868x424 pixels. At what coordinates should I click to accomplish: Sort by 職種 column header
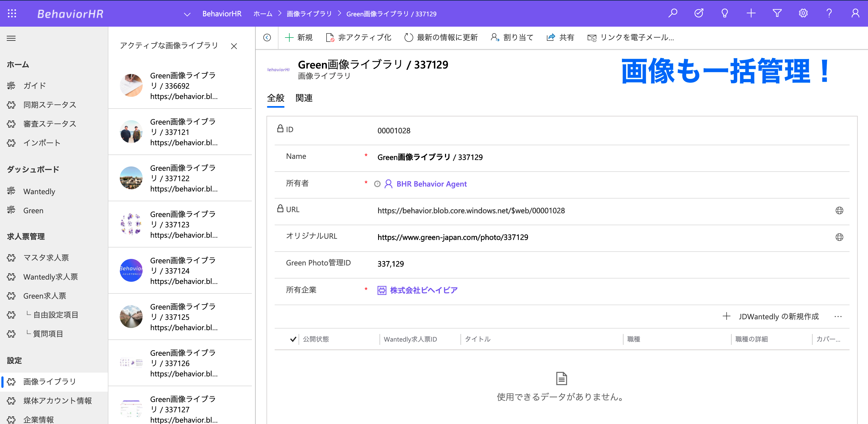(x=634, y=339)
